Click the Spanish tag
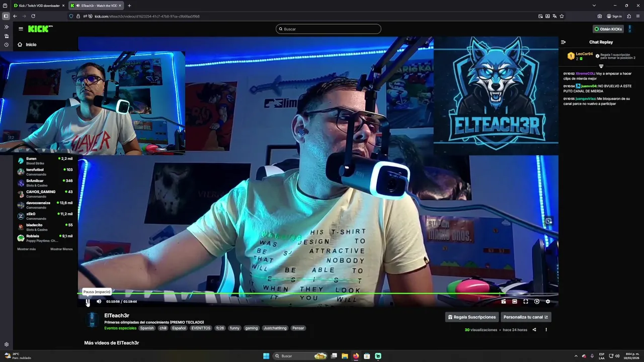This screenshot has height=362, width=644. 147,328
